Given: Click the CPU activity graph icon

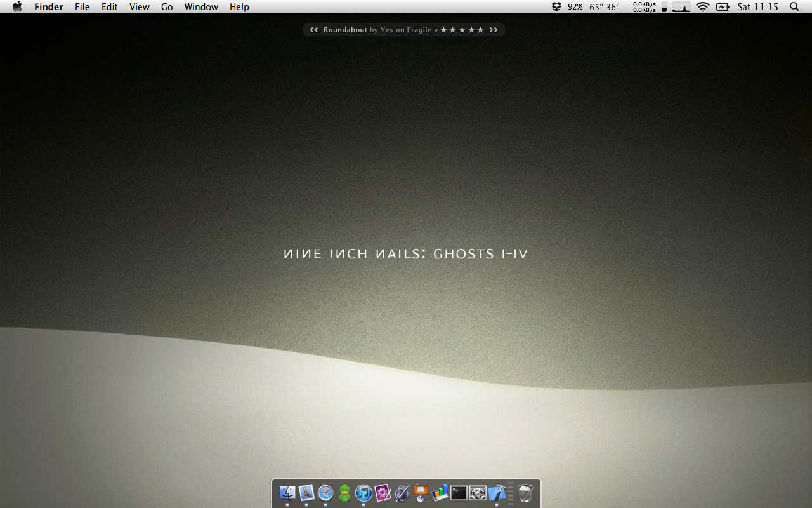Looking at the screenshot, I should pos(681,7).
